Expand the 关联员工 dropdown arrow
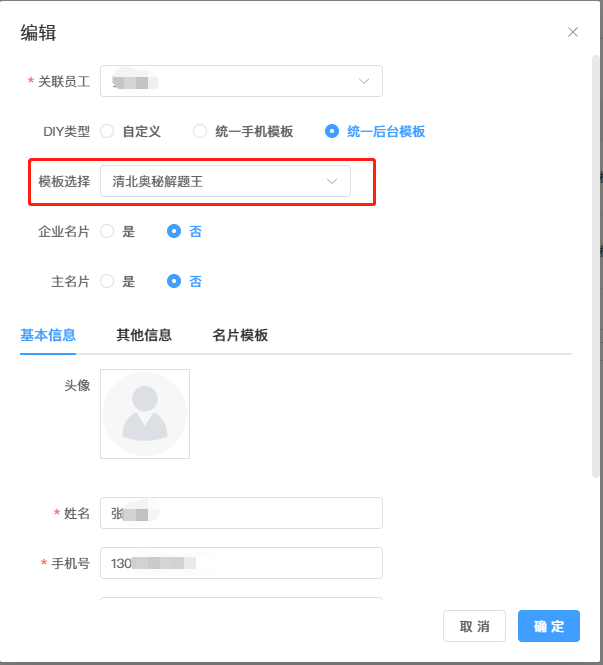 pos(364,81)
